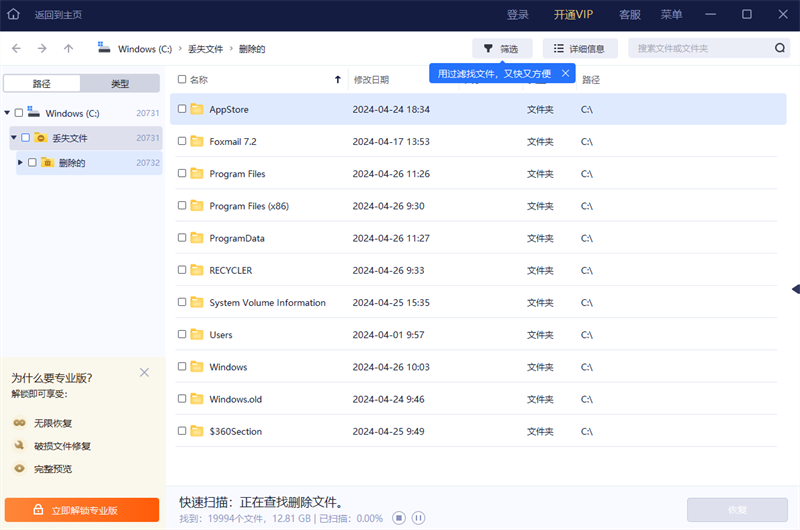Screen dimensions: 800x530
Task: Pause the quick scan
Action: 419,518
